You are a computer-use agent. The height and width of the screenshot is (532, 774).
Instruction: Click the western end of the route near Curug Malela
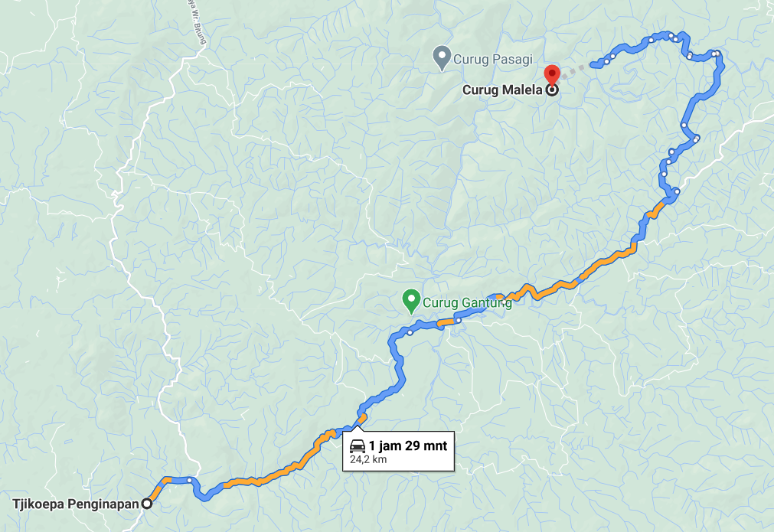coord(594,65)
